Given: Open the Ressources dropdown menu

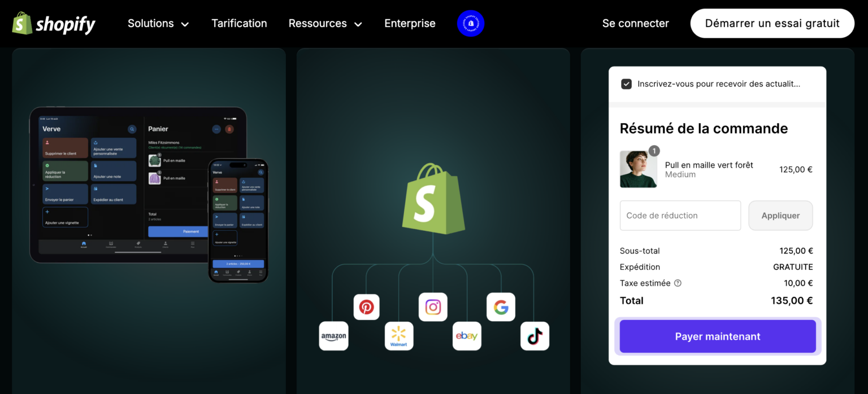Looking at the screenshot, I should click(325, 24).
